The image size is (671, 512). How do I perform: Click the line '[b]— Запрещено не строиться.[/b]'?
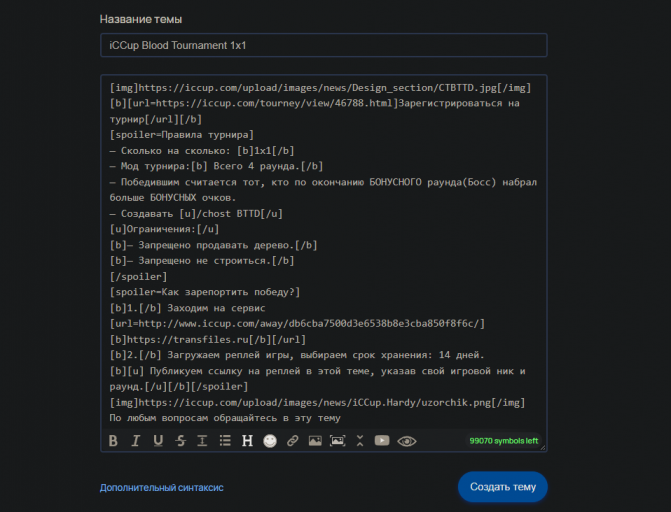click(x=202, y=261)
